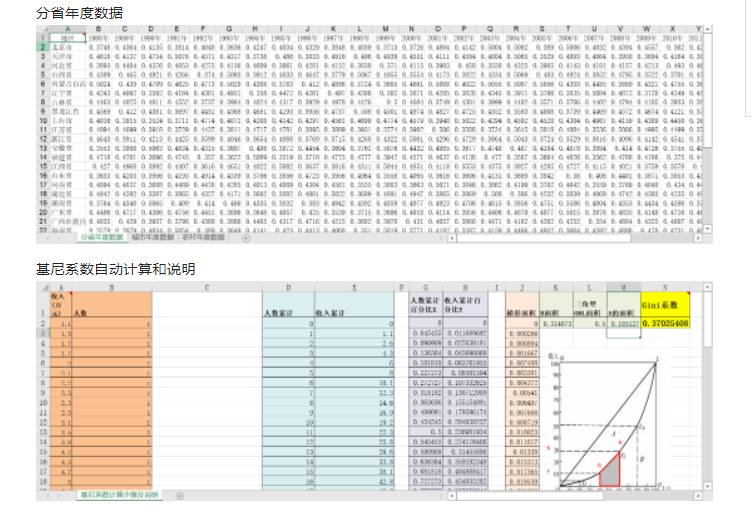Click the 浙江省 row cell

pyautogui.click(x=68, y=139)
